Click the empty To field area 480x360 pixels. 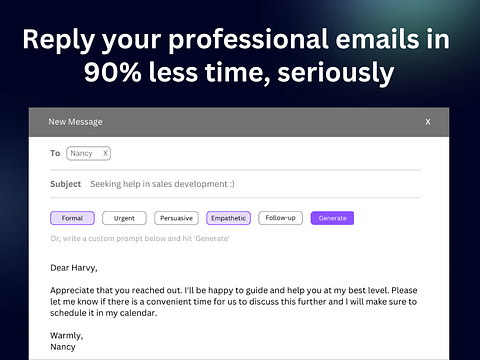click(x=265, y=153)
